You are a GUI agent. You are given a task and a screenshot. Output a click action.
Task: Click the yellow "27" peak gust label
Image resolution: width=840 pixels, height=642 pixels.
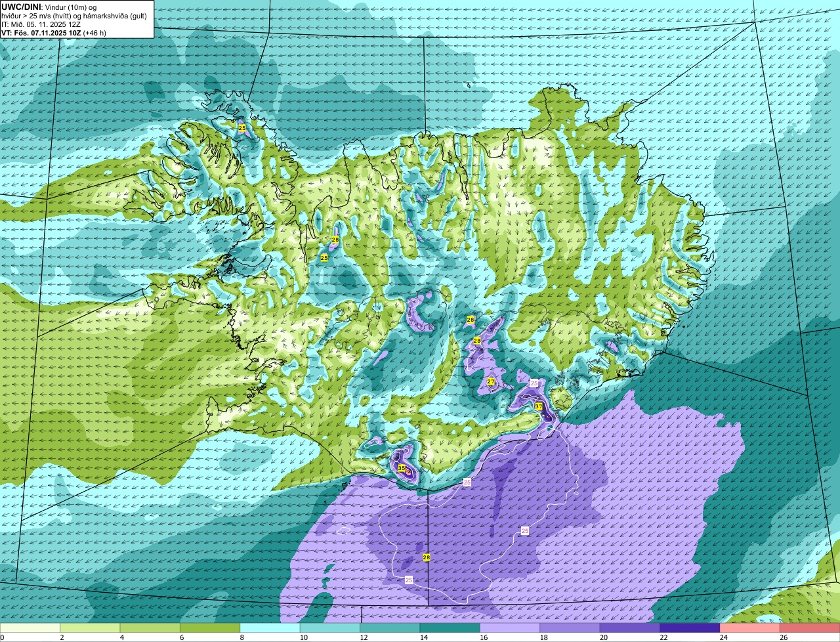[x=491, y=381]
